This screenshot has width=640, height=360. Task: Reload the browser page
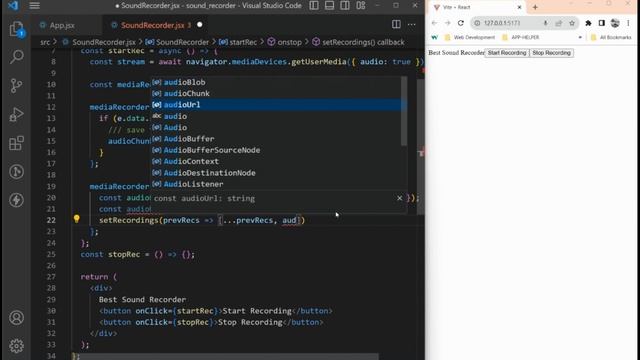pyautogui.click(x=461, y=23)
